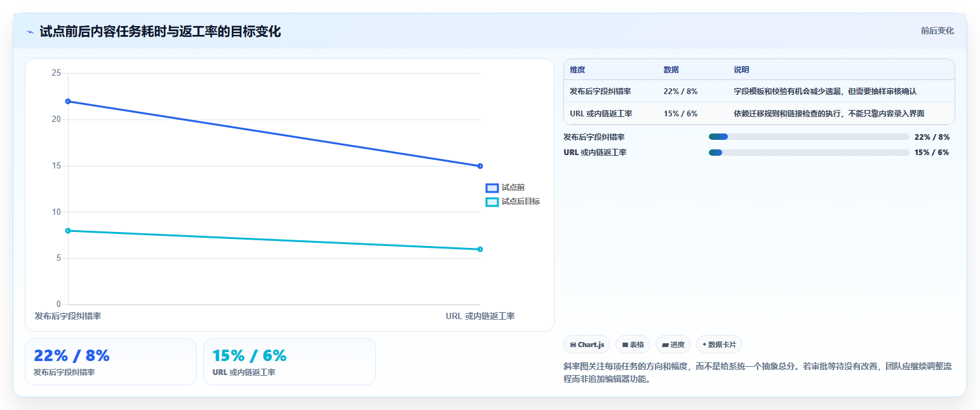Click the URL 或内链返工率 progress bar

click(809, 153)
